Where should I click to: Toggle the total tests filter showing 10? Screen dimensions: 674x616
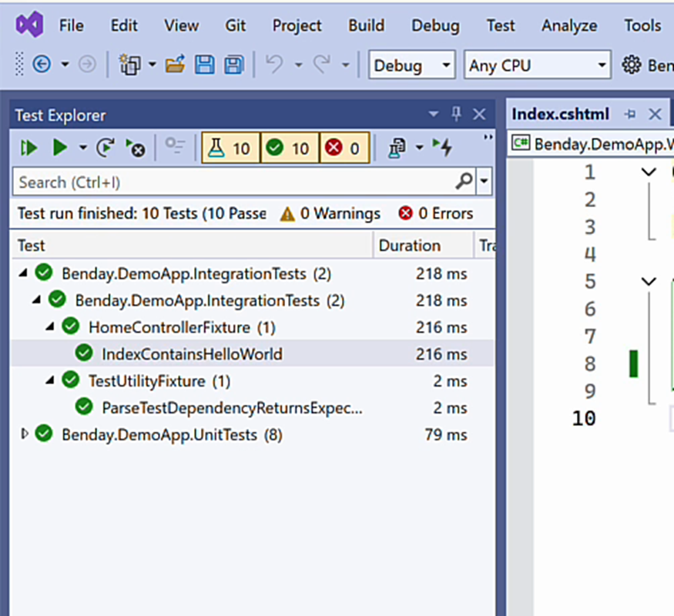pyautogui.click(x=231, y=148)
